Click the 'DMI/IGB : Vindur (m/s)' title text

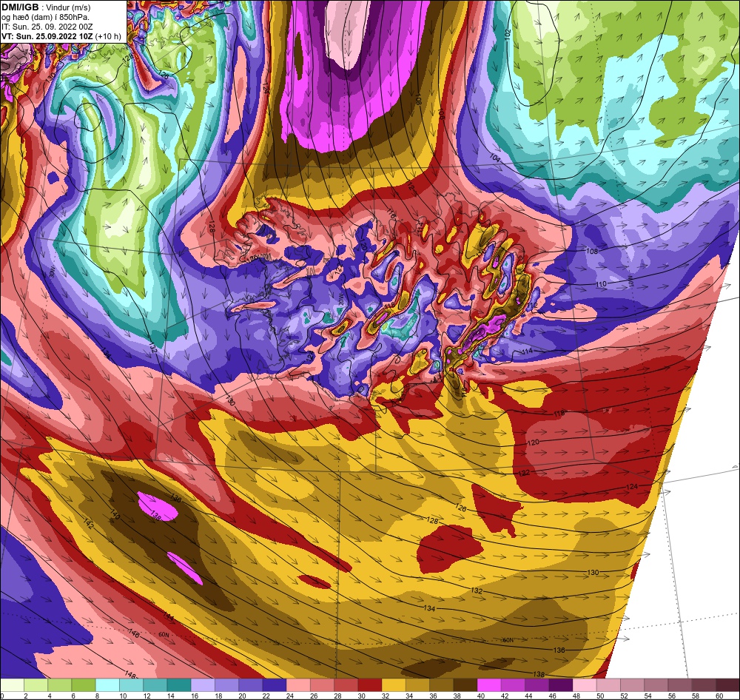click(x=46, y=7)
